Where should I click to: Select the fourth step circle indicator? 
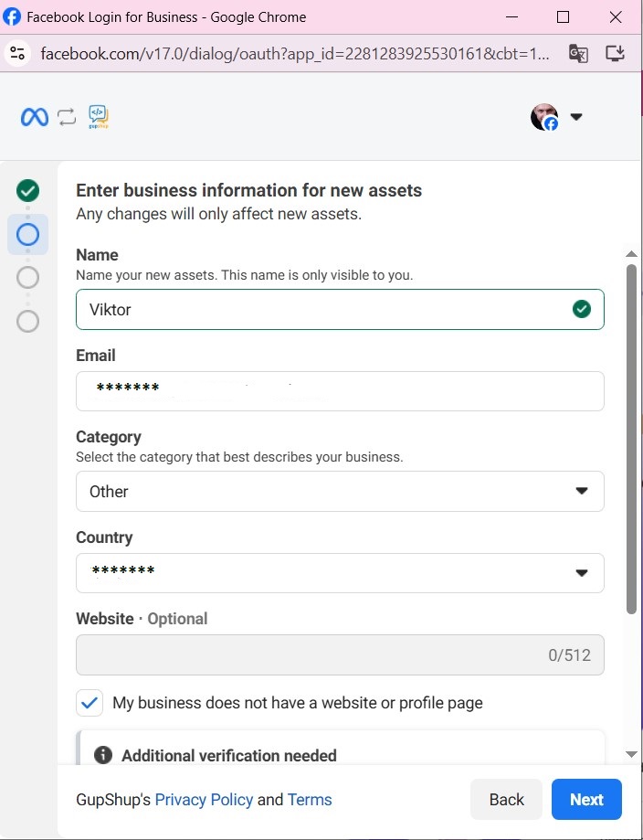(x=28, y=321)
